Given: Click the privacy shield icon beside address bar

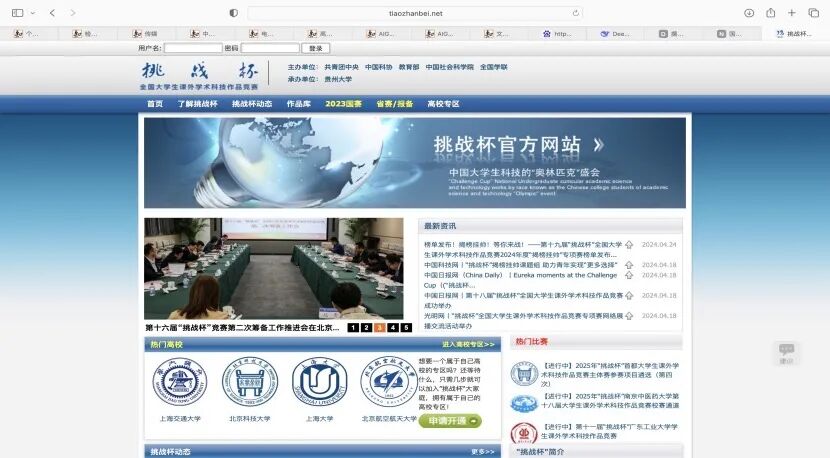Looking at the screenshot, I should pyautogui.click(x=233, y=13).
